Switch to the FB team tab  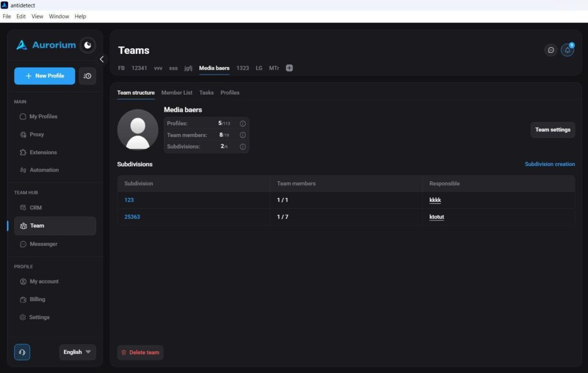[x=121, y=68]
